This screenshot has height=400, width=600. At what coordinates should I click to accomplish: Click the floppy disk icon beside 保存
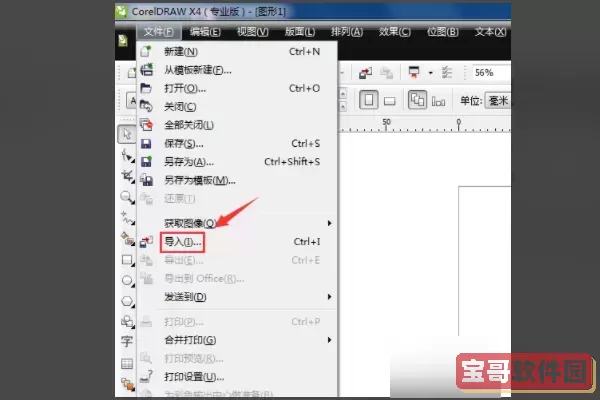[146, 144]
